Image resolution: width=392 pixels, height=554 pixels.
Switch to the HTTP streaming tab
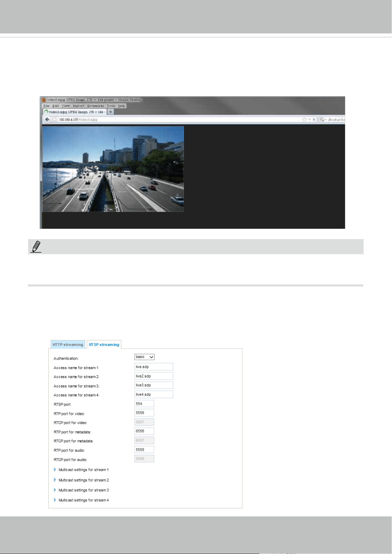68,344
